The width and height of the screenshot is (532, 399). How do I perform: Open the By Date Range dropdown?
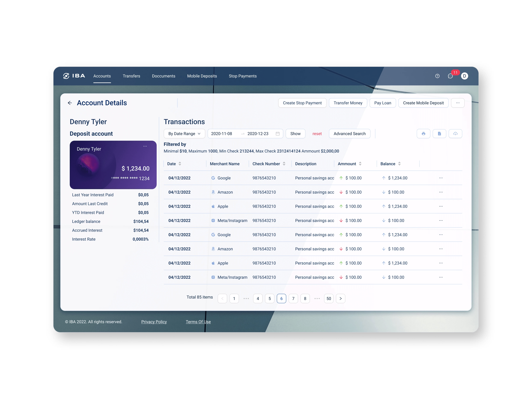tap(184, 134)
